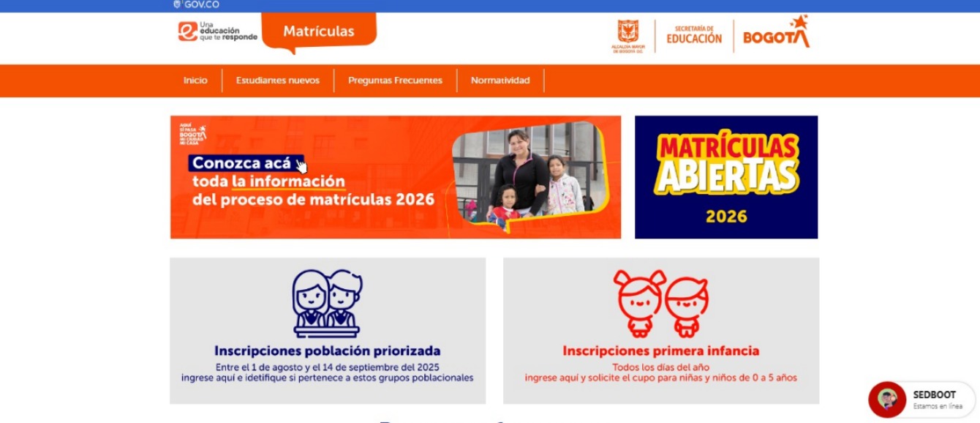Image resolution: width=980 pixels, height=423 pixels.
Task: Select Normatividad in the orange menu
Action: pos(500,81)
